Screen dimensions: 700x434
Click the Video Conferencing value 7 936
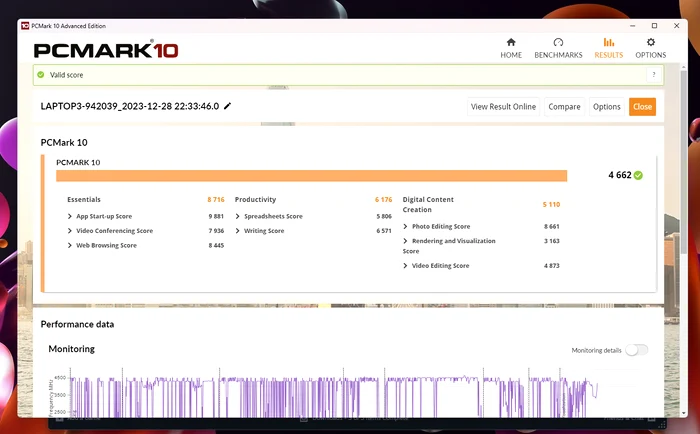coord(216,231)
